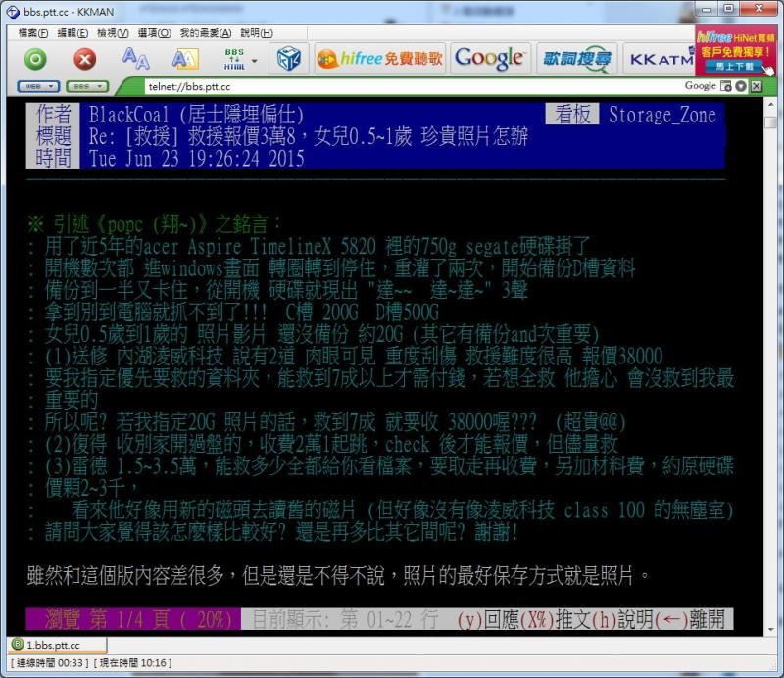Click the 瀏覽 第 1/4 頁 page indicator

point(133,619)
